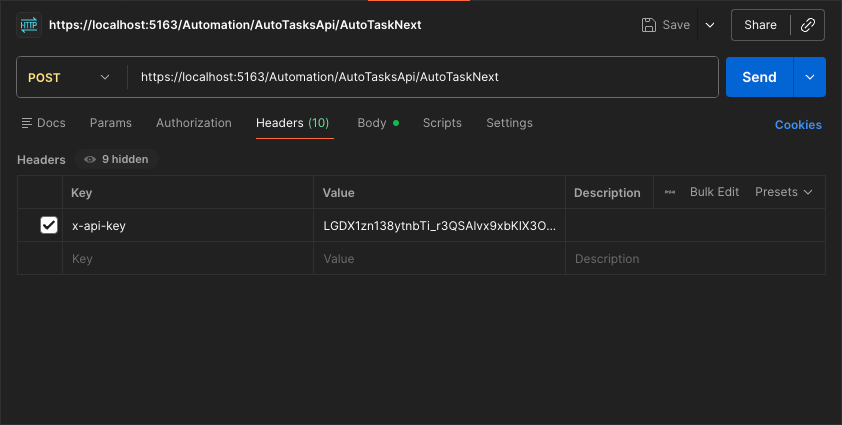Click the Share button

[760, 25]
